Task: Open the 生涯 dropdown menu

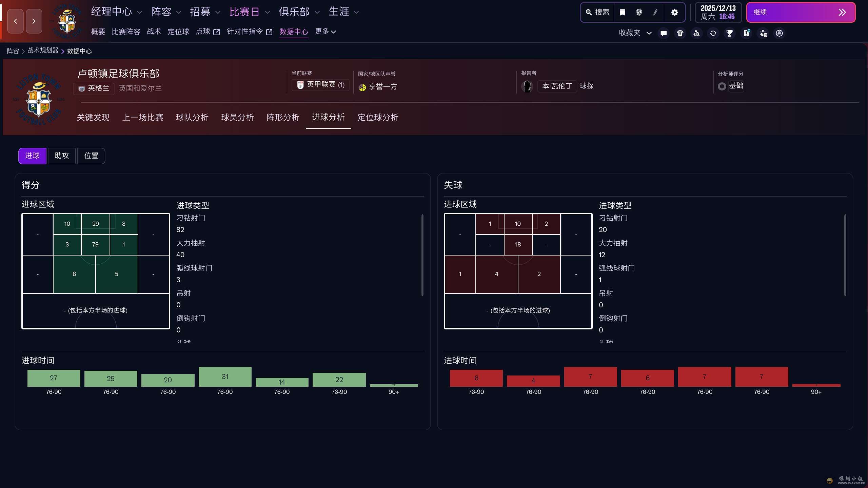Action: coord(343,12)
